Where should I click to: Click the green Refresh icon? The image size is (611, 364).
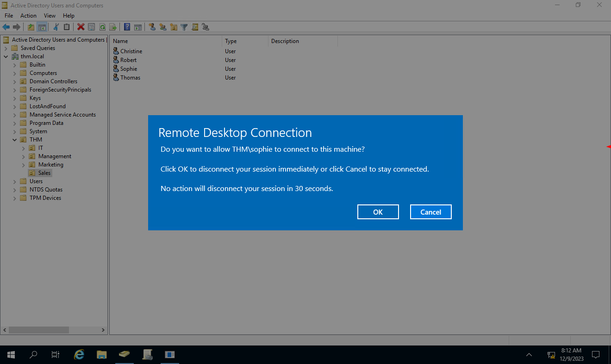(102, 27)
